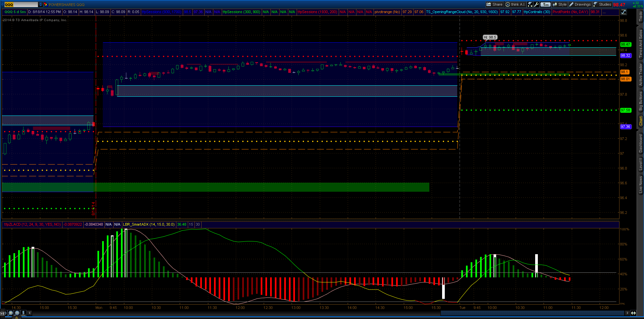Click the symbol link color squares icon
Viewport: 644px width, 319px height.
click(45, 4)
